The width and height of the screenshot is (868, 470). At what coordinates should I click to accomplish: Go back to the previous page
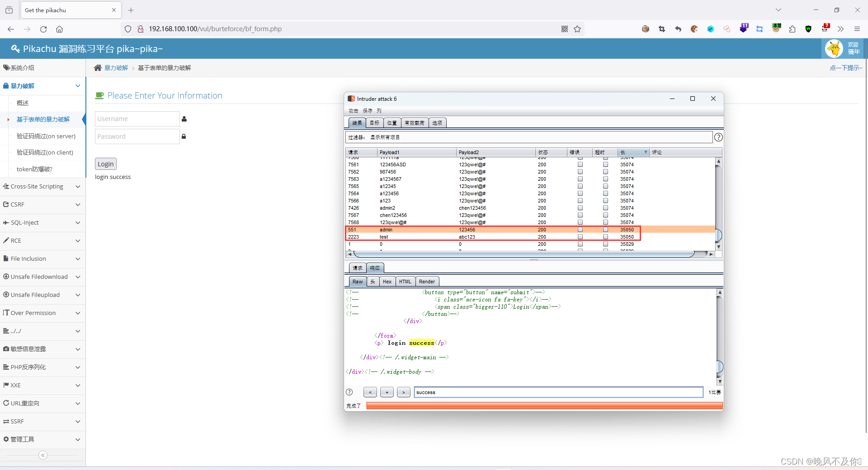pos(11,29)
